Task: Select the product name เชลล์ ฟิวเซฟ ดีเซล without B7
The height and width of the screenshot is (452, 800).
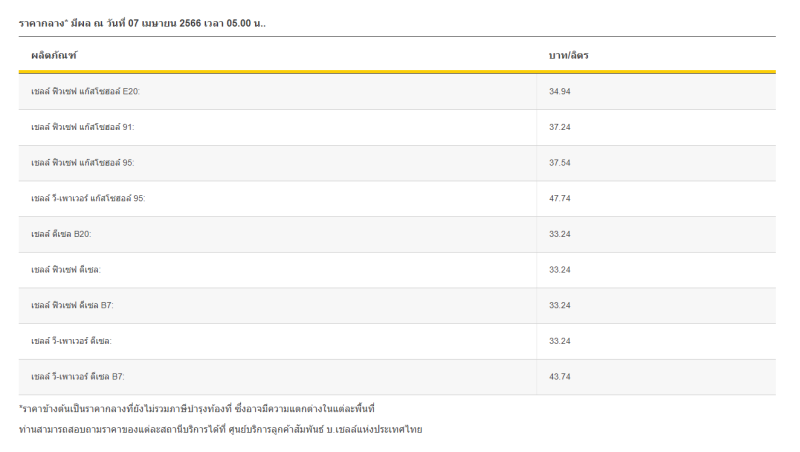Action: pos(66,270)
